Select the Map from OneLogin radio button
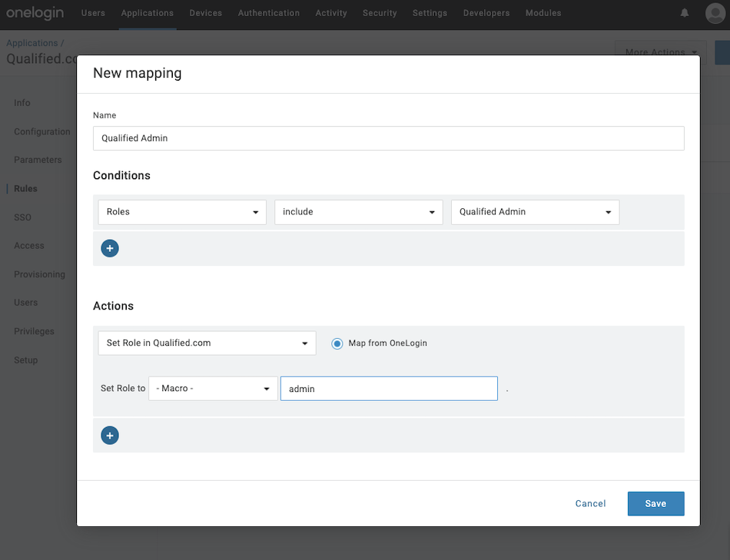The image size is (730, 560). click(337, 343)
